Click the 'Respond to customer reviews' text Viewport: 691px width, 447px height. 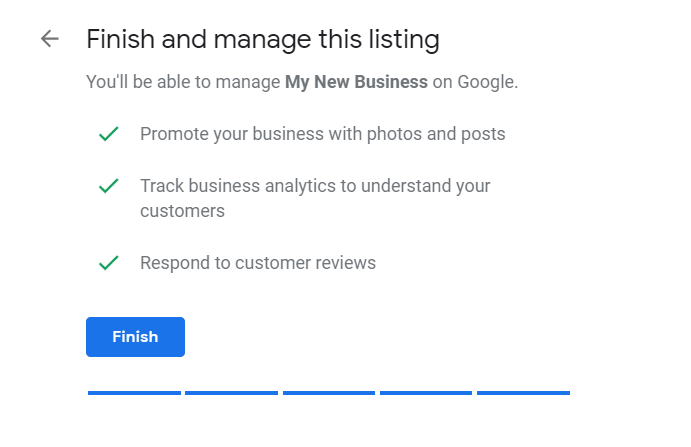[x=258, y=263]
